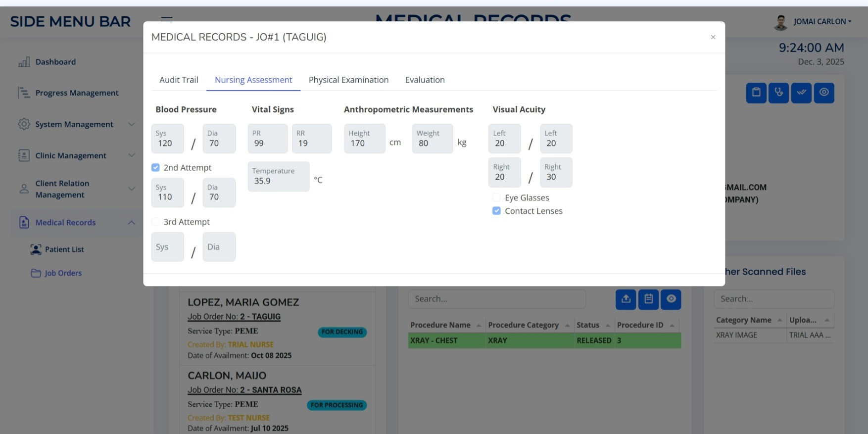The height and width of the screenshot is (434, 868).
Task: Switch to the Evaluation tab
Action: point(425,80)
